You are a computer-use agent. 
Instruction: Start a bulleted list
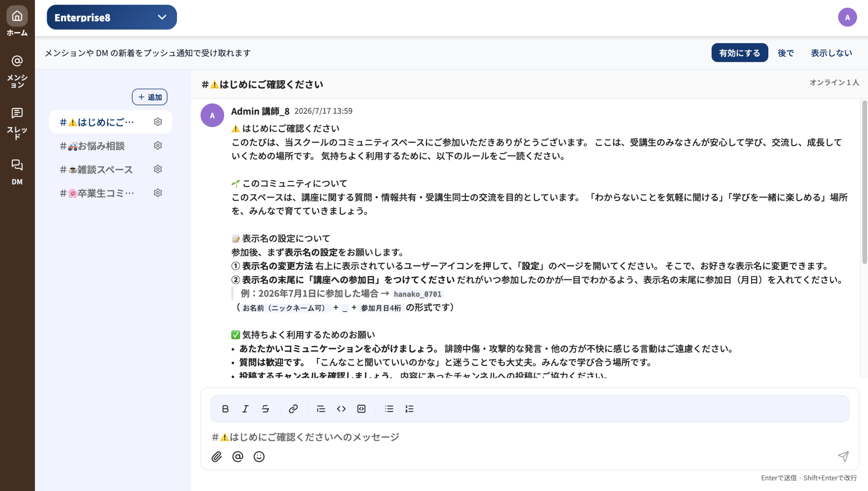click(389, 409)
